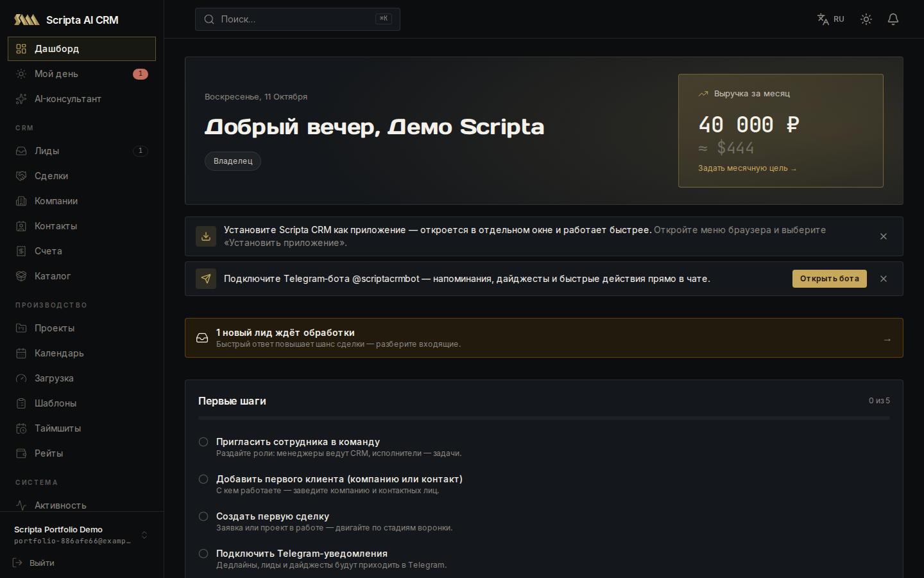Screen dimensions: 924x578
Task: Check "Подключить Telegram-уведомления" step circle
Action: 203,554
